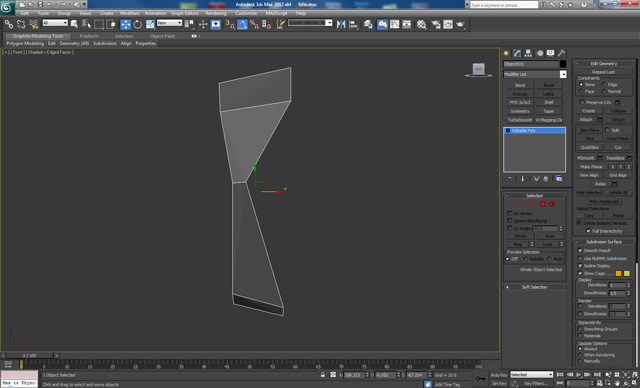Select Polygon sub-object level icon
Screen dimensions: 640x388
(x=543, y=204)
